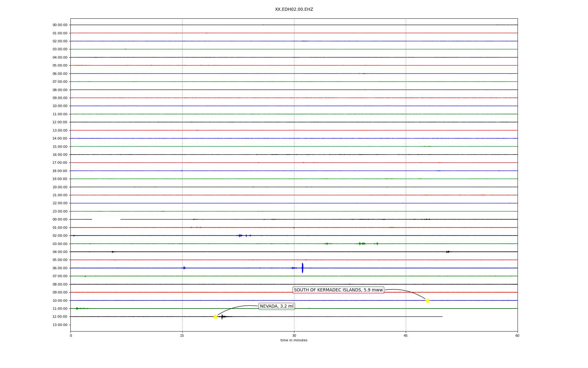Click the x-axis tick label 60

(x=517, y=335)
